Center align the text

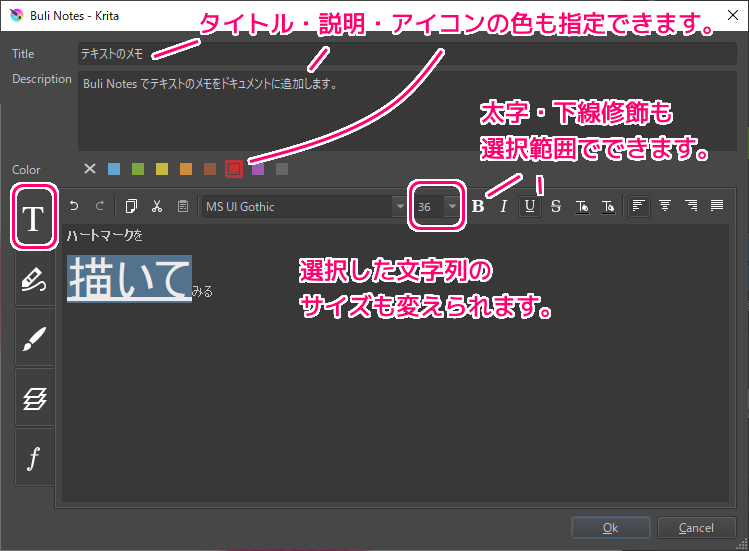pos(664,206)
